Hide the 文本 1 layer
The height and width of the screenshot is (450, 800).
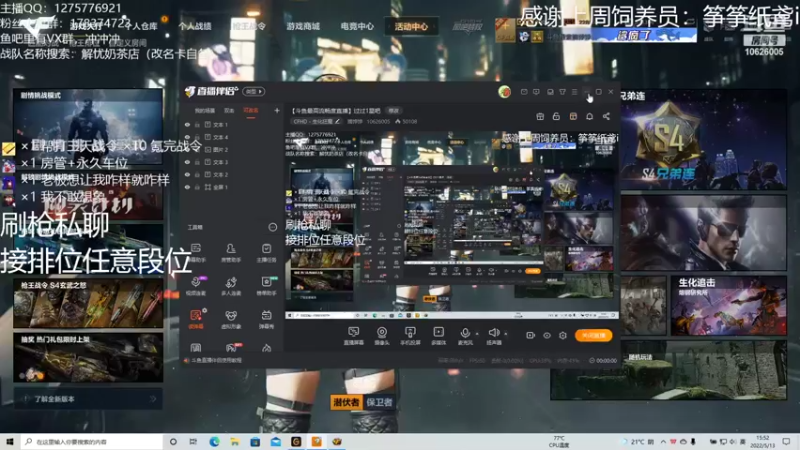187,124
